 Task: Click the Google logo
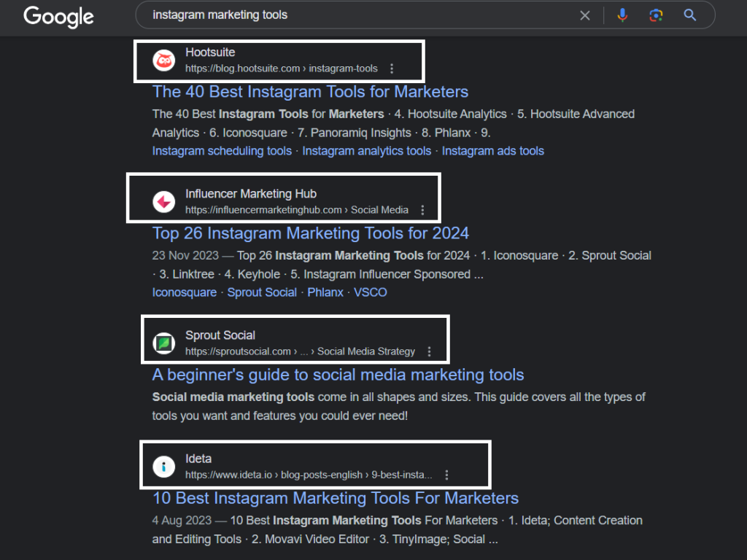click(58, 17)
